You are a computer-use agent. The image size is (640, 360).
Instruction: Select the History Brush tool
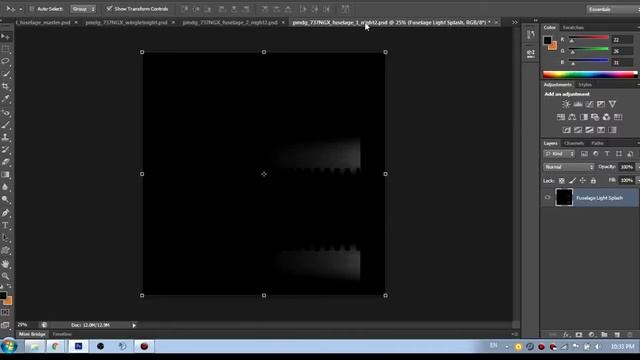[5, 150]
